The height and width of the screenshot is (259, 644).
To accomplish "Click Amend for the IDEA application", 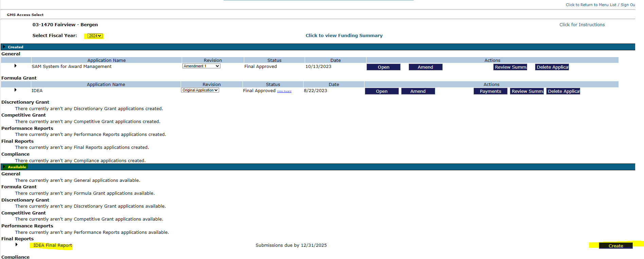I will click(418, 91).
